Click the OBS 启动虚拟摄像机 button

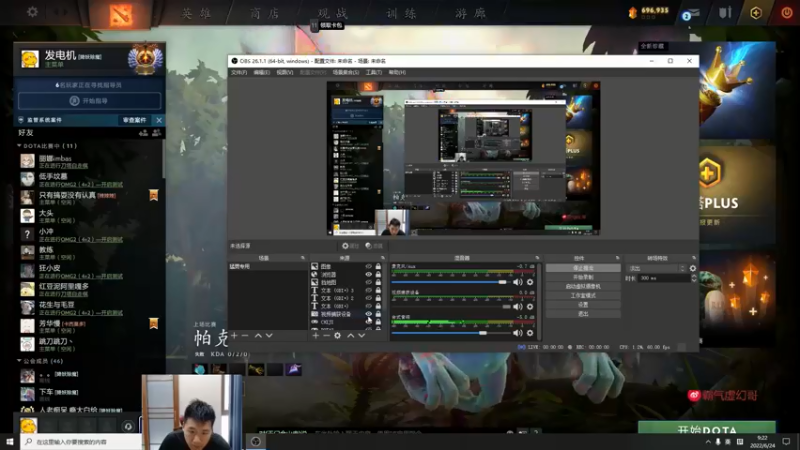[583, 286]
